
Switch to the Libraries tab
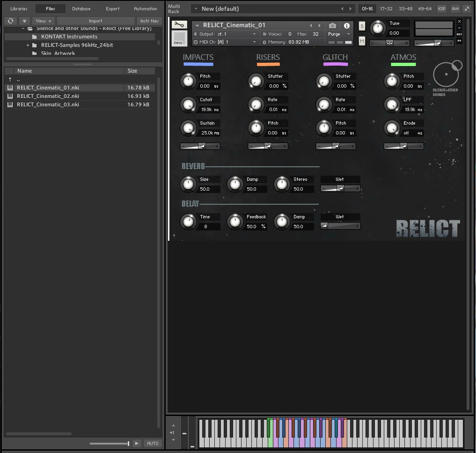tap(19, 9)
